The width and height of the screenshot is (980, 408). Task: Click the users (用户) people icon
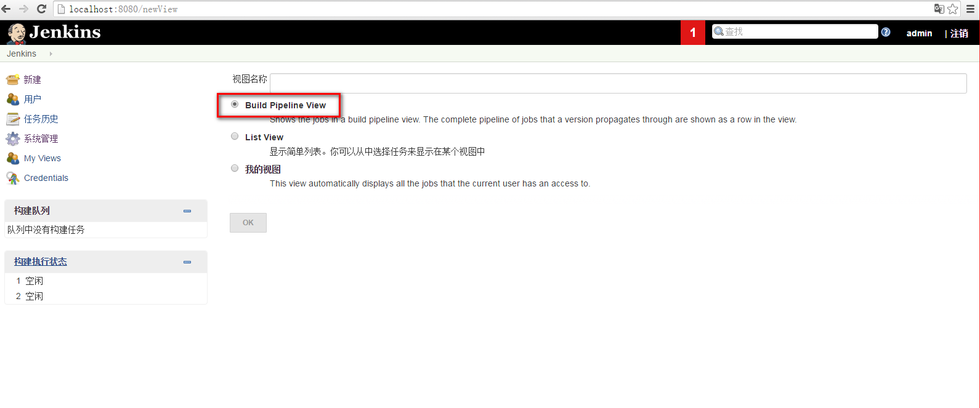point(12,99)
